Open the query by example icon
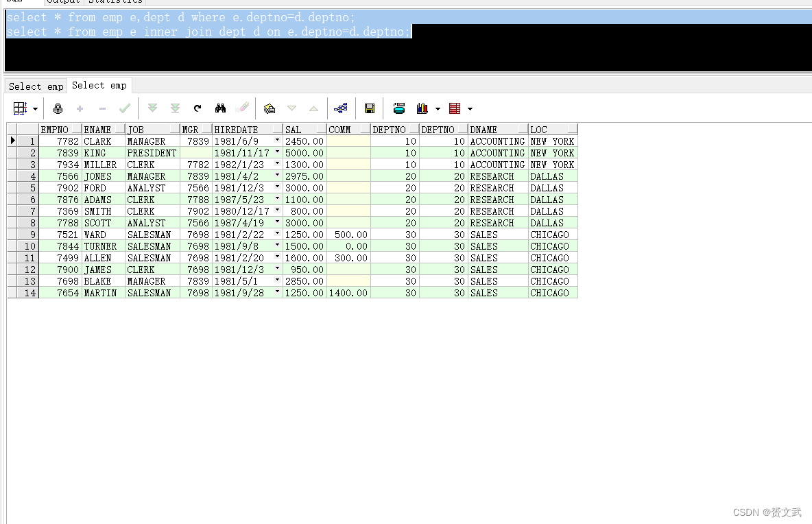 [x=270, y=108]
